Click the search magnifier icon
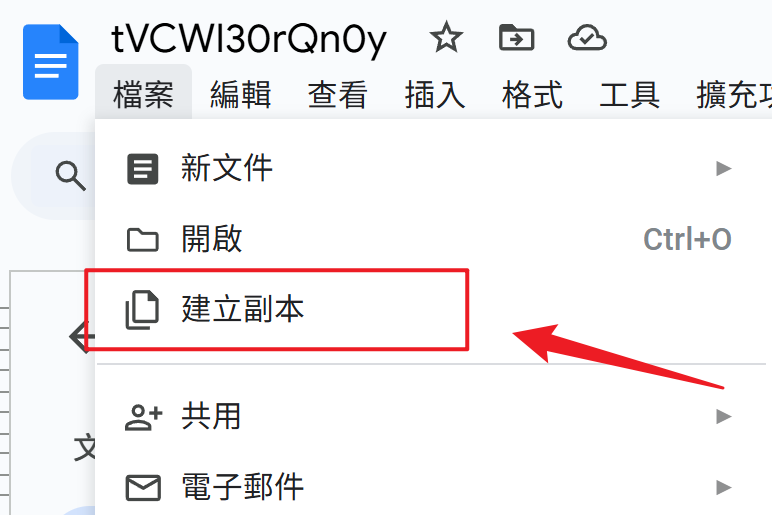The image size is (772, 515). [70, 175]
